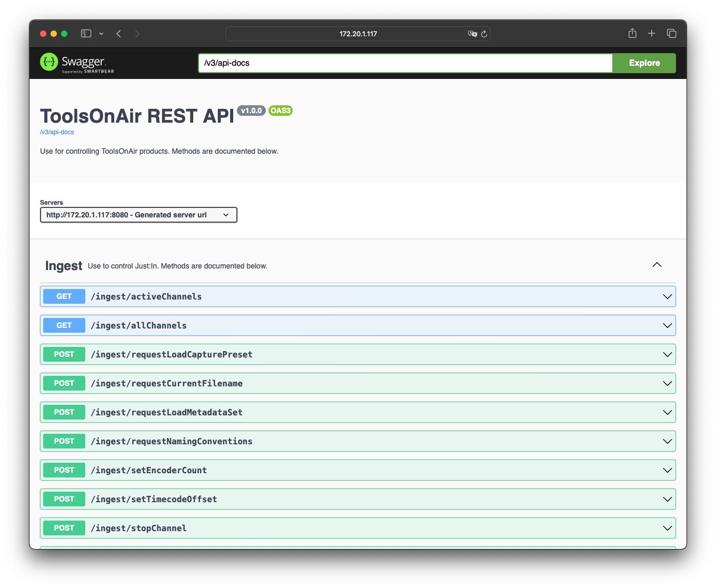Select the /ingest/requestLoadMetadataSet path text
This screenshot has width=716, height=588.
pos(166,412)
